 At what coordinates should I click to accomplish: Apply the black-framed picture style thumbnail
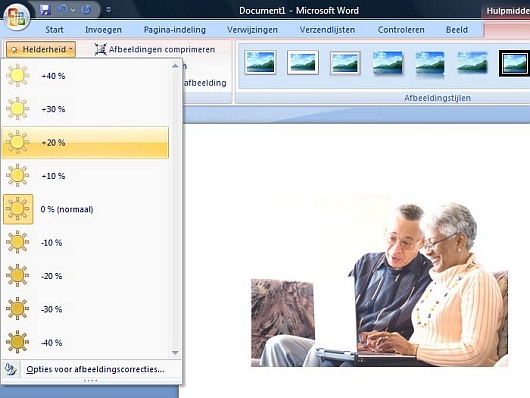tap(514, 63)
